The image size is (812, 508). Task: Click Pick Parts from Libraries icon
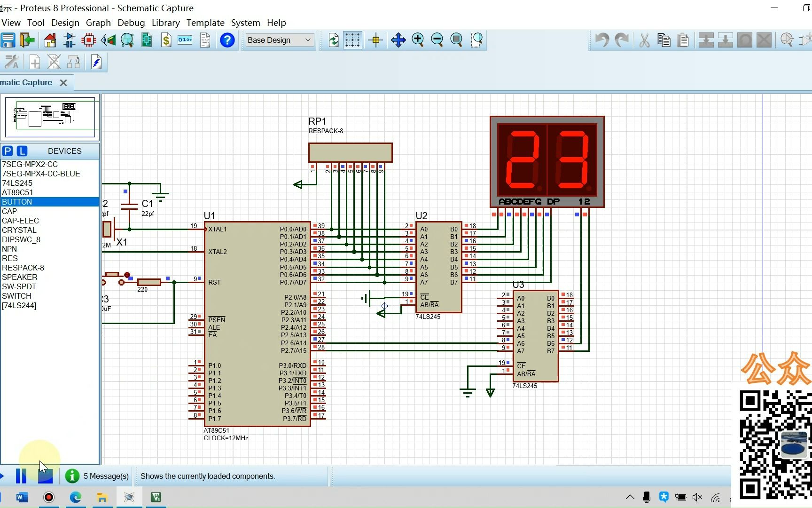coord(787,40)
